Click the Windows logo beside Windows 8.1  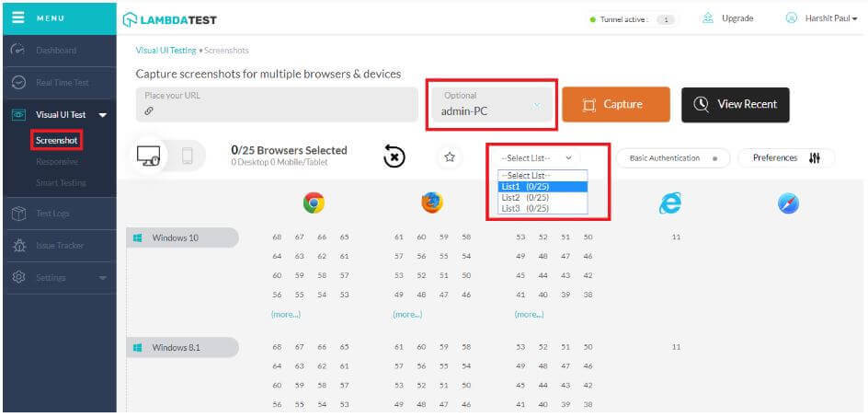138,348
